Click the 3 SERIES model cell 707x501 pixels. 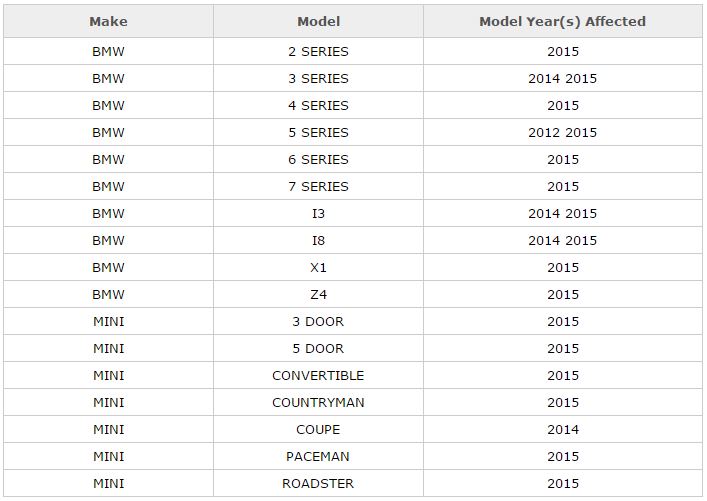[318, 79]
